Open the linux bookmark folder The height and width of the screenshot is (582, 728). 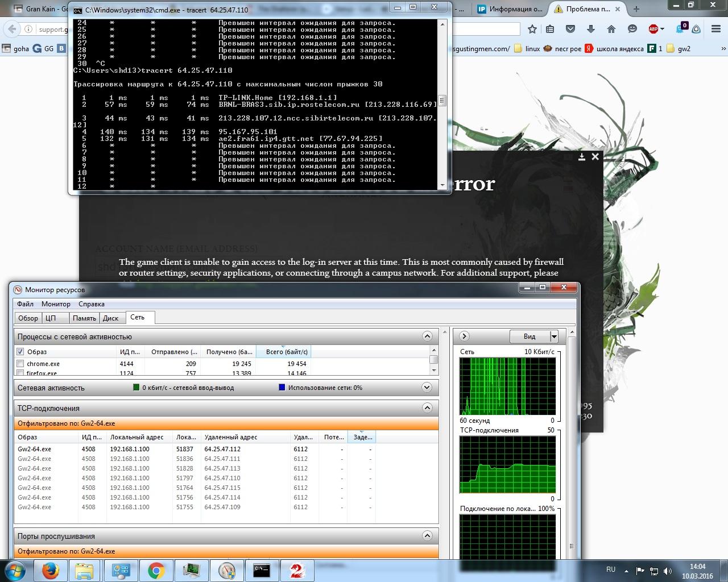(x=527, y=49)
